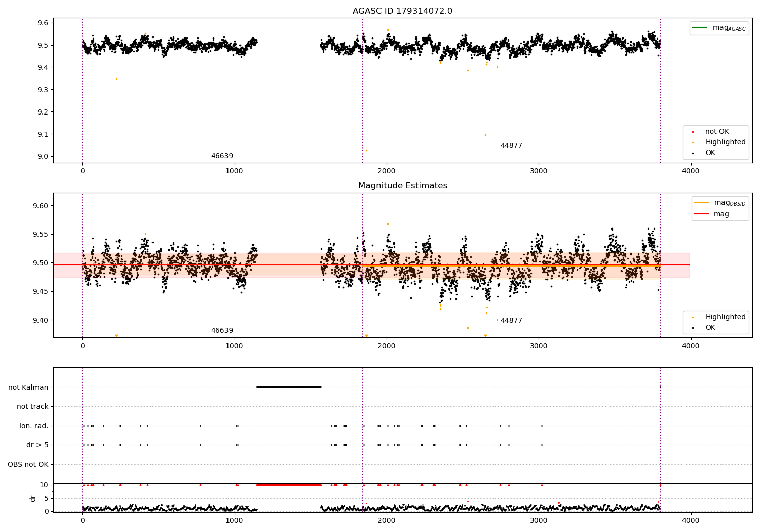Click the "not Kalman" axis label

tap(28, 387)
